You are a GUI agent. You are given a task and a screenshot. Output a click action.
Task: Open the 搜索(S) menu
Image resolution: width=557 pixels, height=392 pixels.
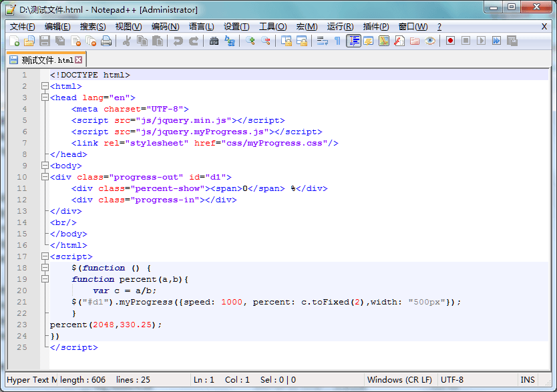click(x=93, y=27)
